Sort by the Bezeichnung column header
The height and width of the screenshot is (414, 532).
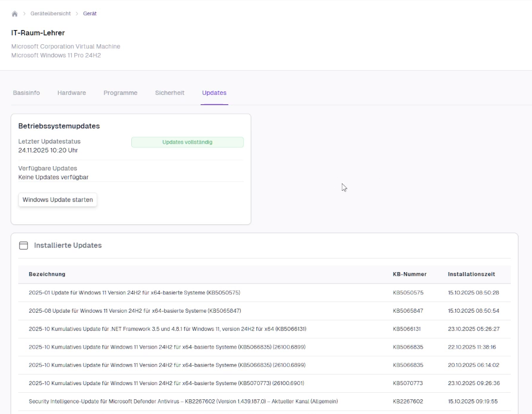pos(47,274)
